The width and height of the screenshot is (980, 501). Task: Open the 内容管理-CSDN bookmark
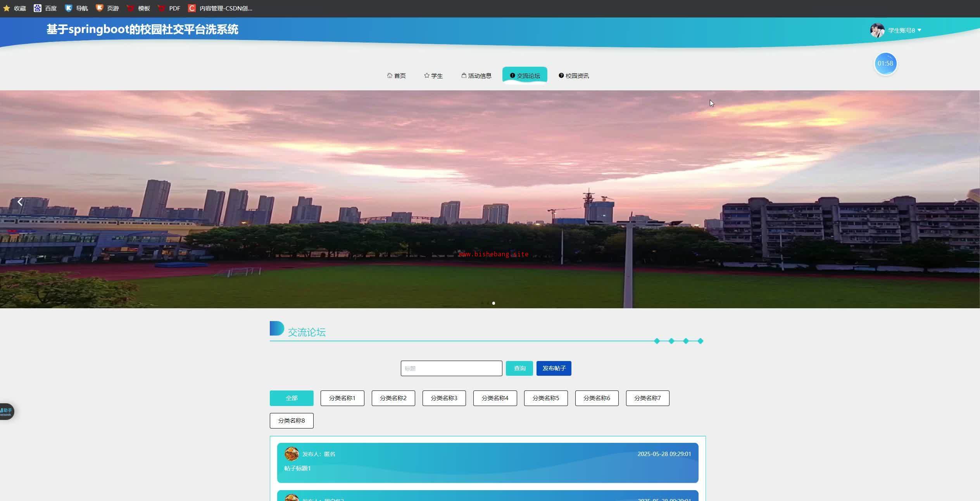[220, 8]
